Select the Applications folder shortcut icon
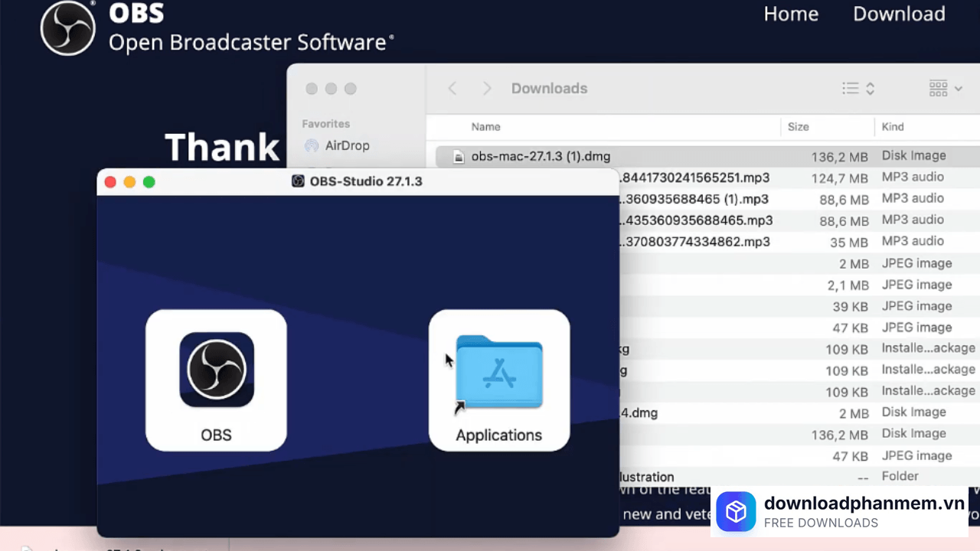This screenshot has height=551, width=980. (x=499, y=373)
